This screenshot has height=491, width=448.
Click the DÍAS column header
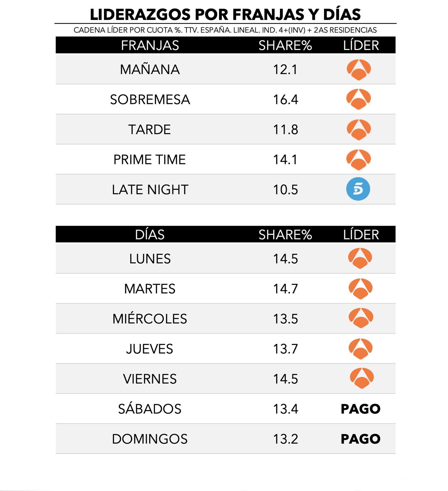coord(150,235)
